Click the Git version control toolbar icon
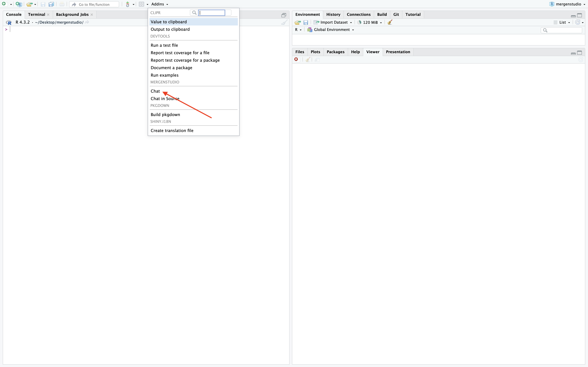 click(128, 4)
